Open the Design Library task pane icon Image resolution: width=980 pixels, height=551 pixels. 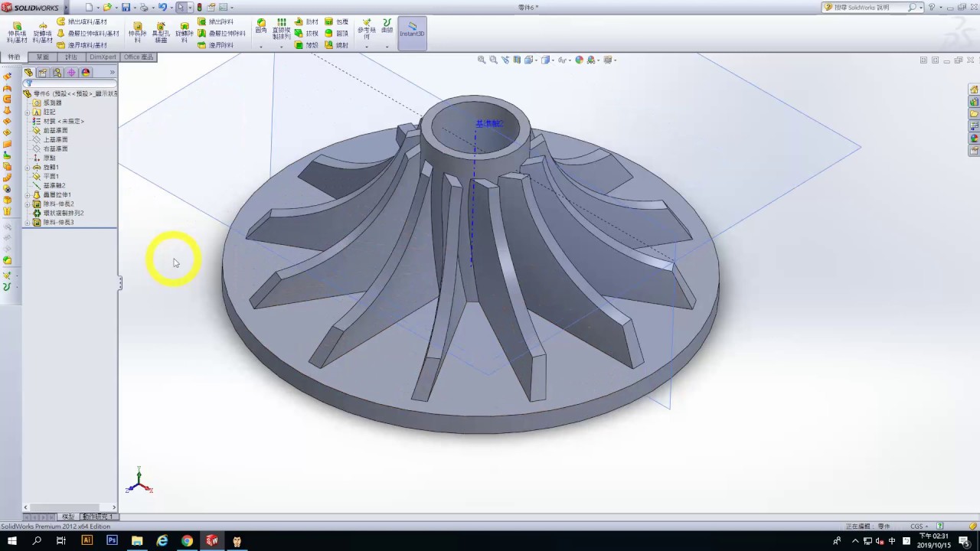click(974, 102)
